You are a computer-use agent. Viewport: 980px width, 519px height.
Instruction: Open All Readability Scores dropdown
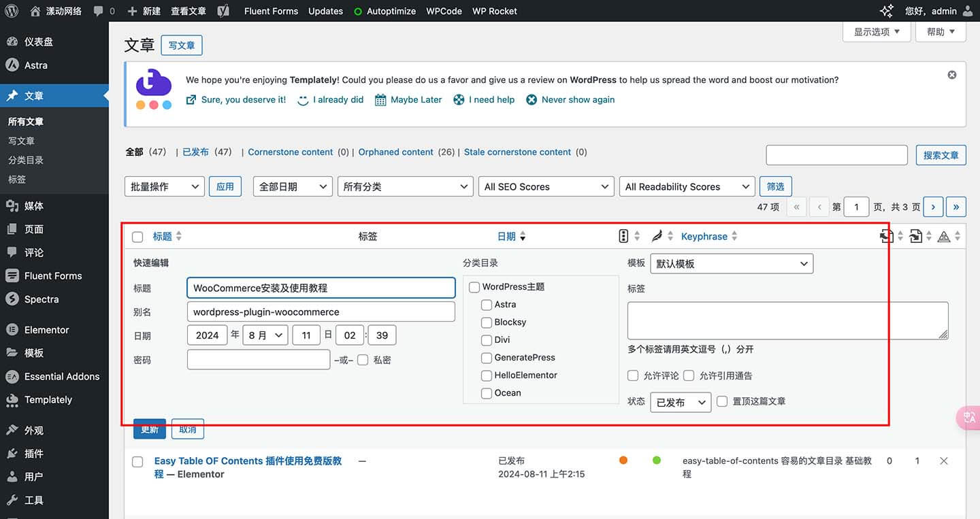tap(687, 186)
